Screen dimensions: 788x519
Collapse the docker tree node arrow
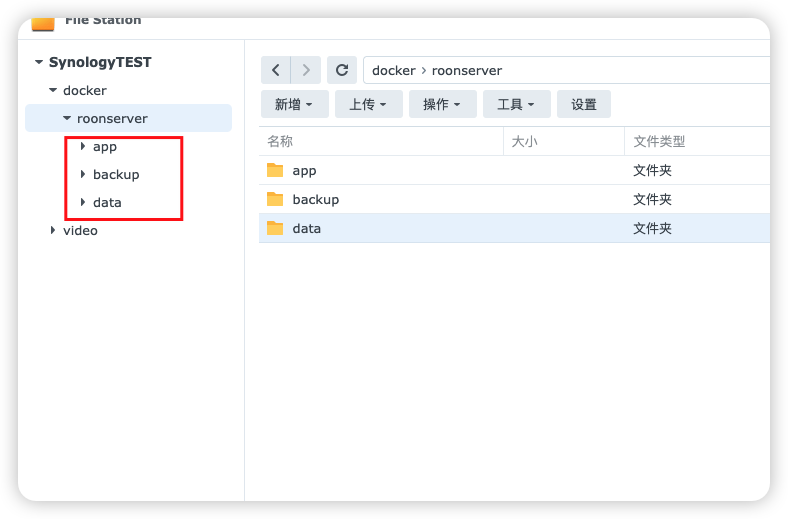53,90
